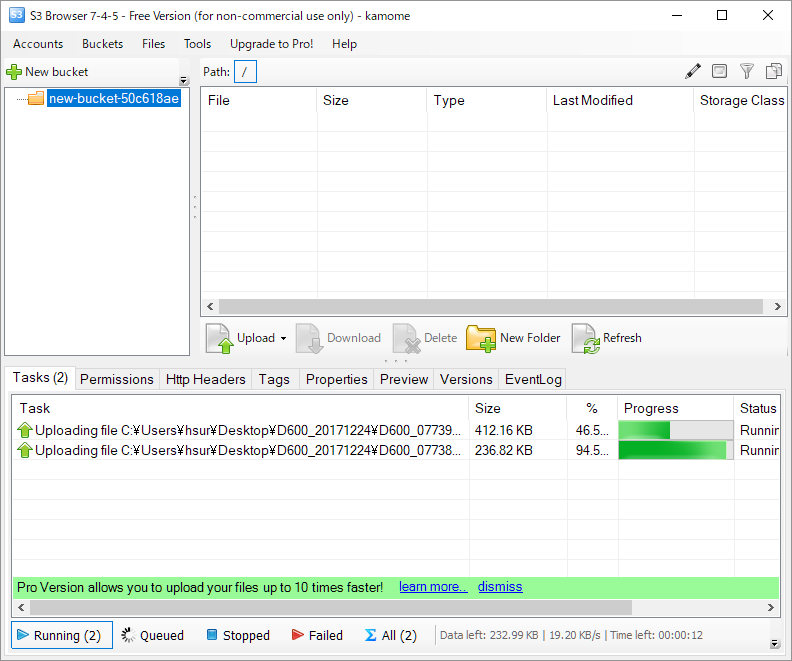Click upload arrow icon for D600_07739 task
Screen dimensions: 792x661
pyautogui.click(x=25, y=430)
